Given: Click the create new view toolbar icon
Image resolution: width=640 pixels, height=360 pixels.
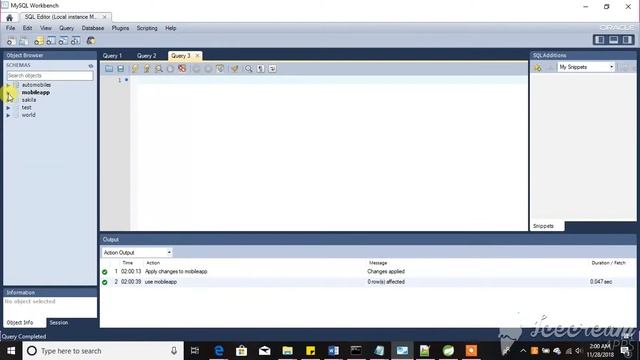Looking at the screenshot, I should pos(63,41).
